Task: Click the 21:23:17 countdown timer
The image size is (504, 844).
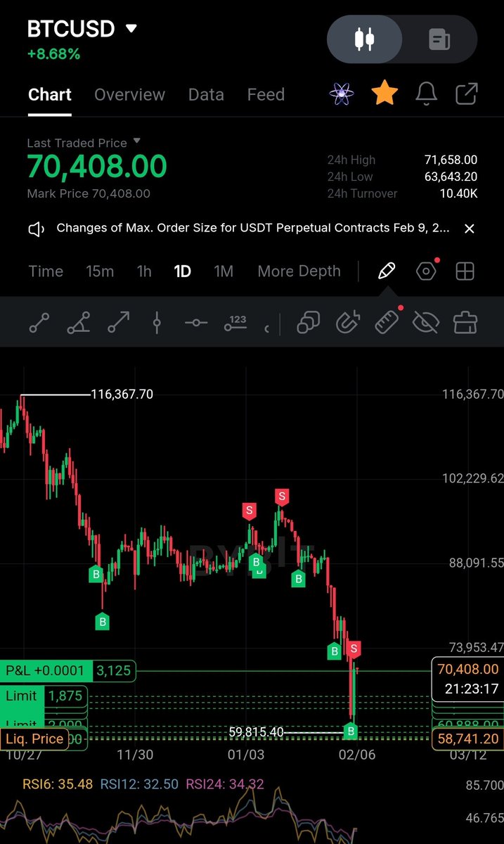Action: (x=472, y=689)
